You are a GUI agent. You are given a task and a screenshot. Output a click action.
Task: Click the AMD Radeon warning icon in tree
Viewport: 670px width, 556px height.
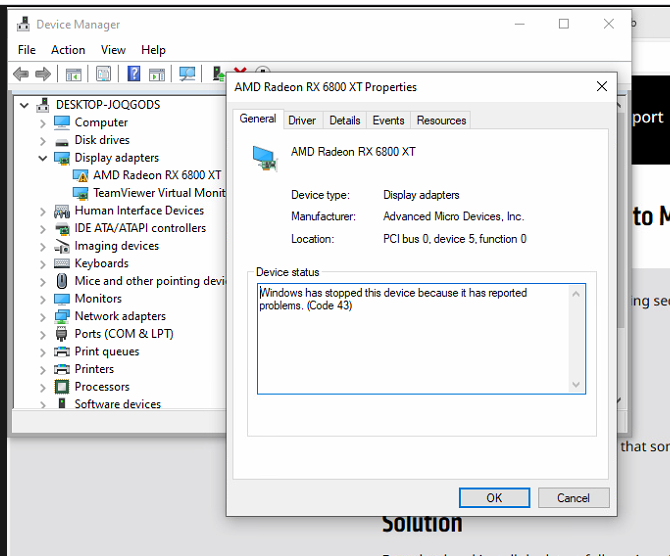pos(80,175)
